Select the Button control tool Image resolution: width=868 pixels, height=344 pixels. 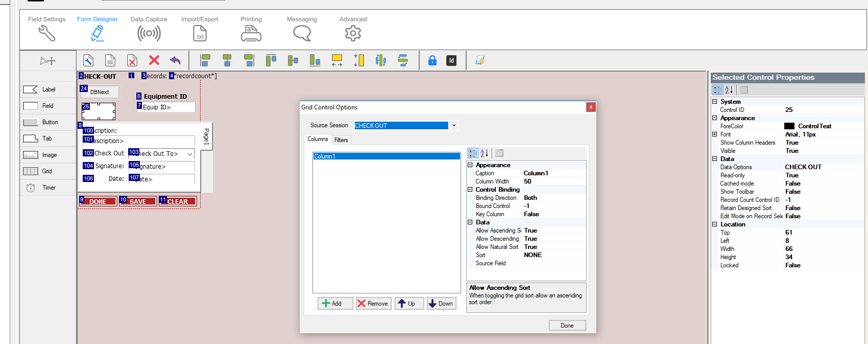coord(48,122)
